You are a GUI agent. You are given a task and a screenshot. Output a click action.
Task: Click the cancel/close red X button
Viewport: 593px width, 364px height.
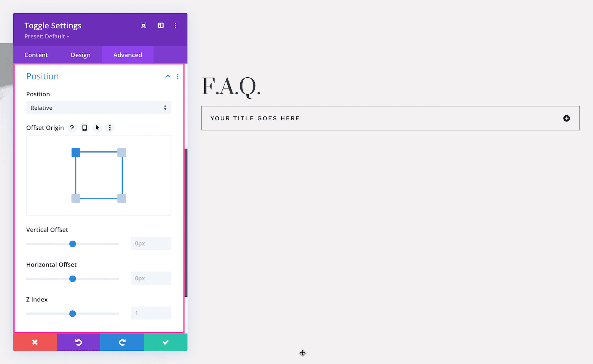(35, 342)
